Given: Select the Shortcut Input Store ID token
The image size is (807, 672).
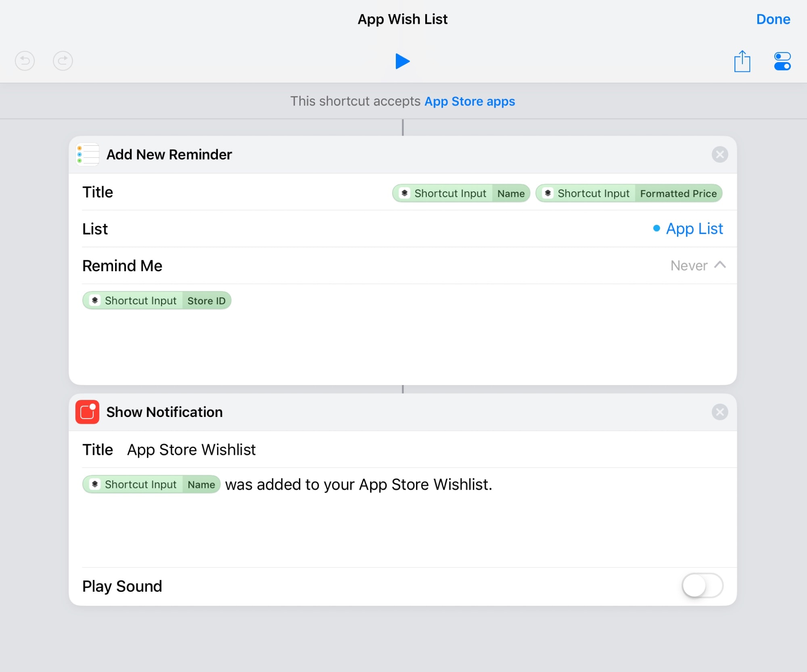Looking at the screenshot, I should point(157,300).
